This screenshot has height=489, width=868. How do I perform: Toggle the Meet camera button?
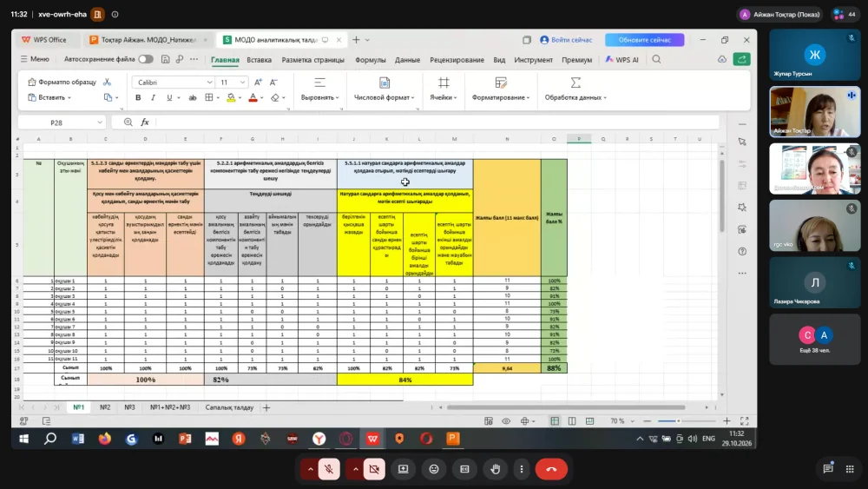point(374,469)
